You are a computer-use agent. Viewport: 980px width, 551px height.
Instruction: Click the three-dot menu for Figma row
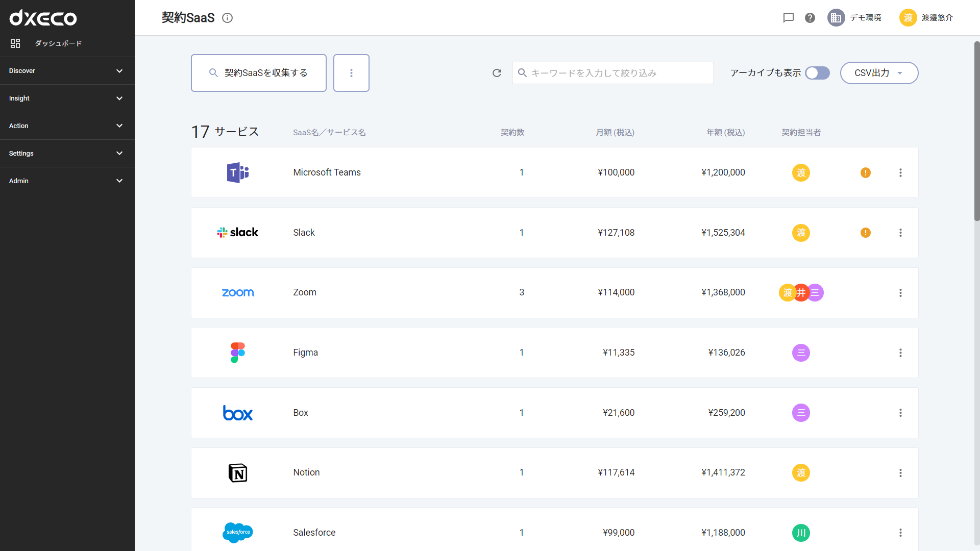click(x=900, y=353)
